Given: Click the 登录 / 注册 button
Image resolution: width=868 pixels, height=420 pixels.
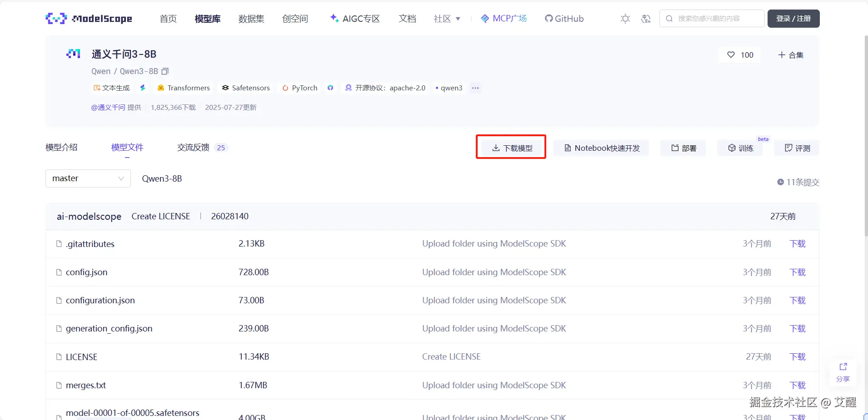Looking at the screenshot, I should click(793, 19).
